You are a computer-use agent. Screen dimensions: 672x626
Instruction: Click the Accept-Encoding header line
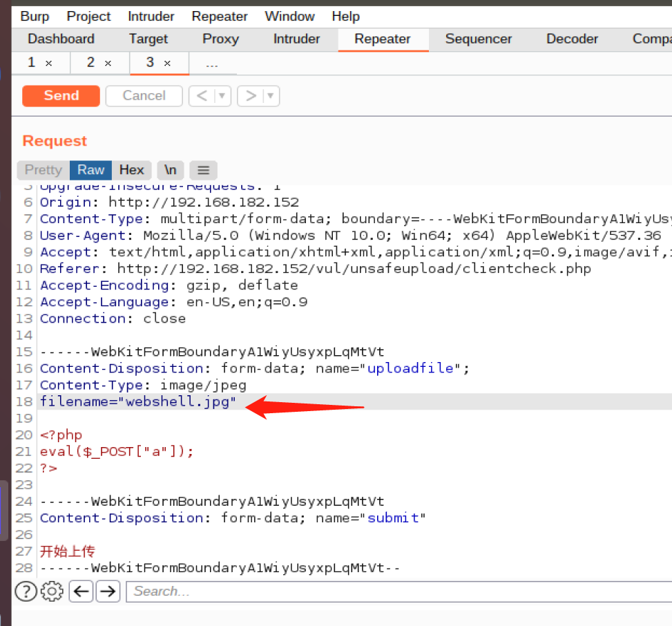pyautogui.click(x=169, y=285)
